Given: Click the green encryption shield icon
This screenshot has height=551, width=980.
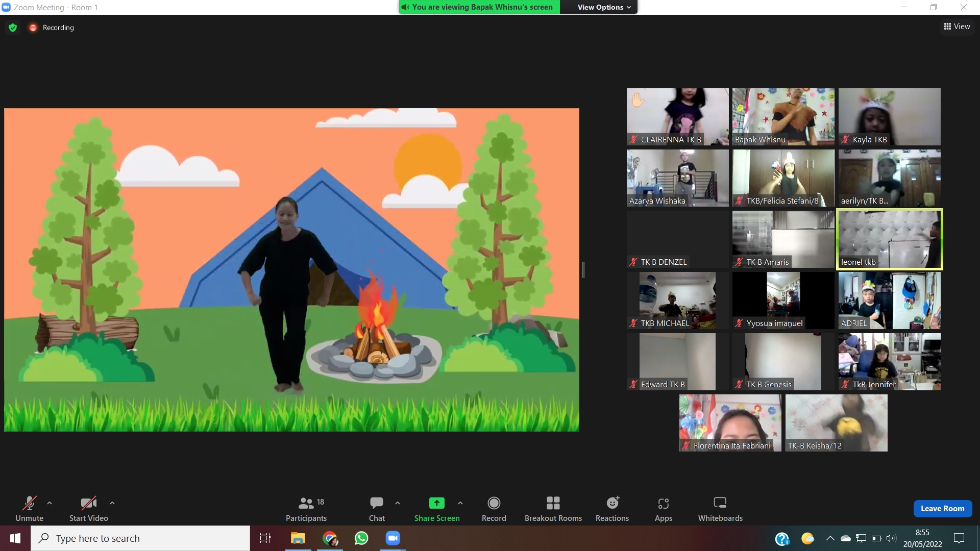Looking at the screenshot, I should click(13, 28).
